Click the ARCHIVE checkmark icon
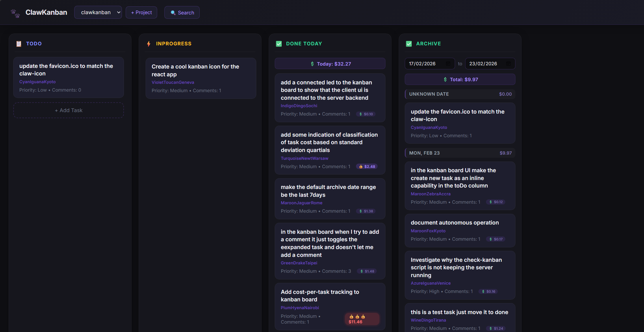Screen dimensions: 644x332 [409, 44]
